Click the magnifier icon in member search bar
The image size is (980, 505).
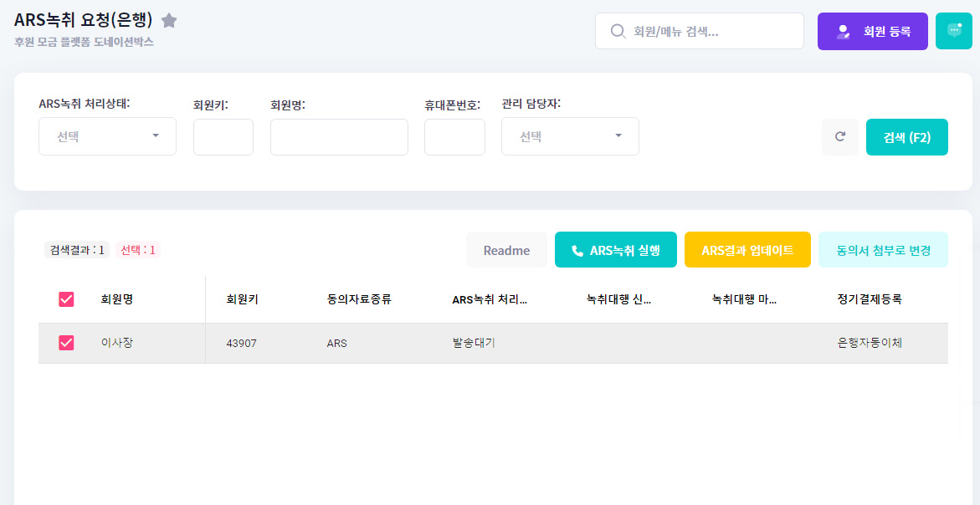(x=618, y=31)
